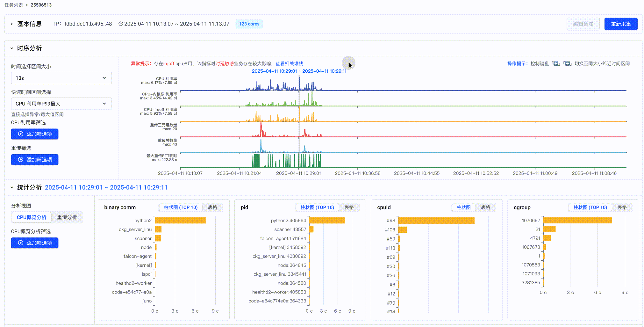Select the 重传分析 tab
The width and height of the screenshot is (644, 327).
67,217
